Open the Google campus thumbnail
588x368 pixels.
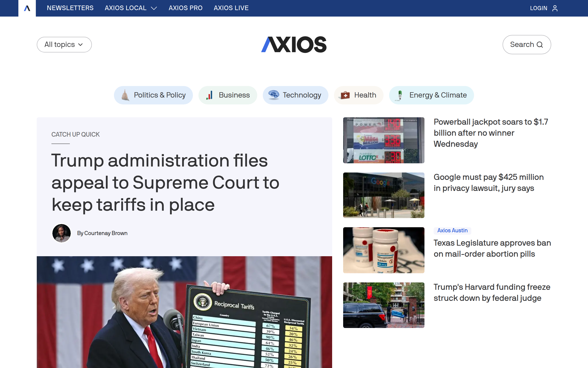pos(384,195)
